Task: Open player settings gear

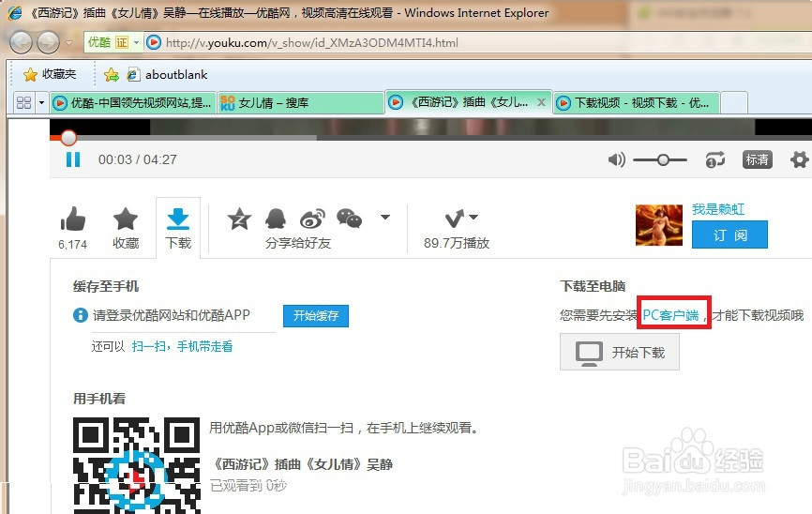Action: [799, 159]
